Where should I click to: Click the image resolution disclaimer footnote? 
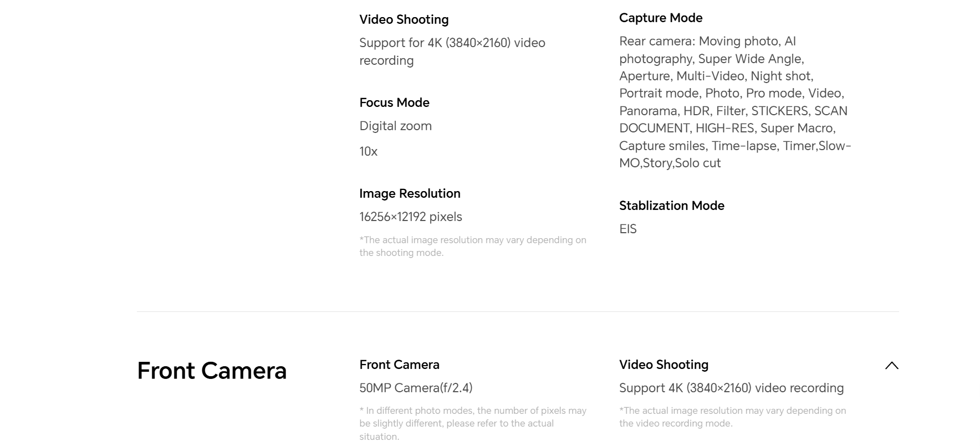click(473, 246)
